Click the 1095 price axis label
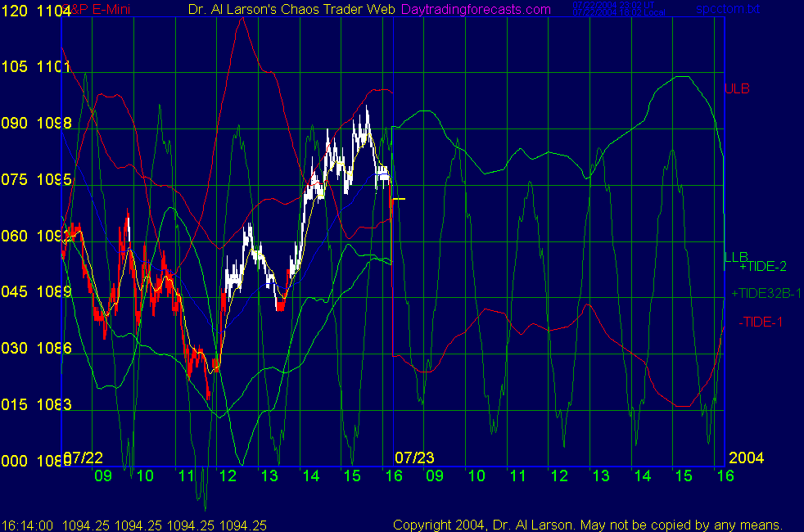804x532 pixels. point(54,179)
